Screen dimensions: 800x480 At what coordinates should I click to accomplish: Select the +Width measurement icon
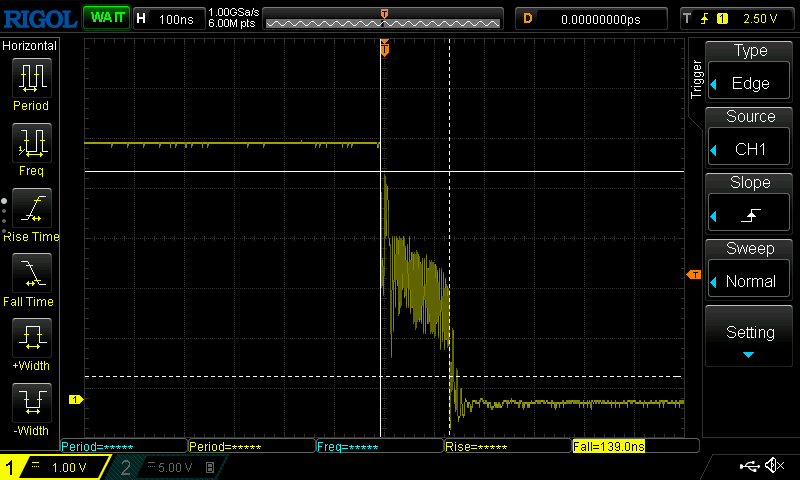point(31,339)
